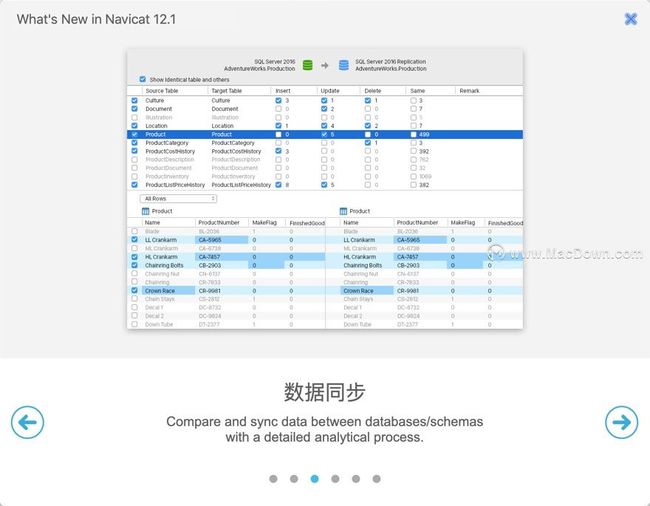Go to the previous feature slide arrow

coord(27,422)
